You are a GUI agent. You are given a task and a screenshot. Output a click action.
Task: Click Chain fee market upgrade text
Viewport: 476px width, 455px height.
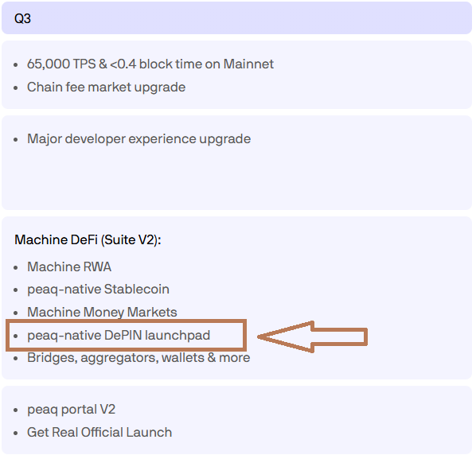click(106, 87)
